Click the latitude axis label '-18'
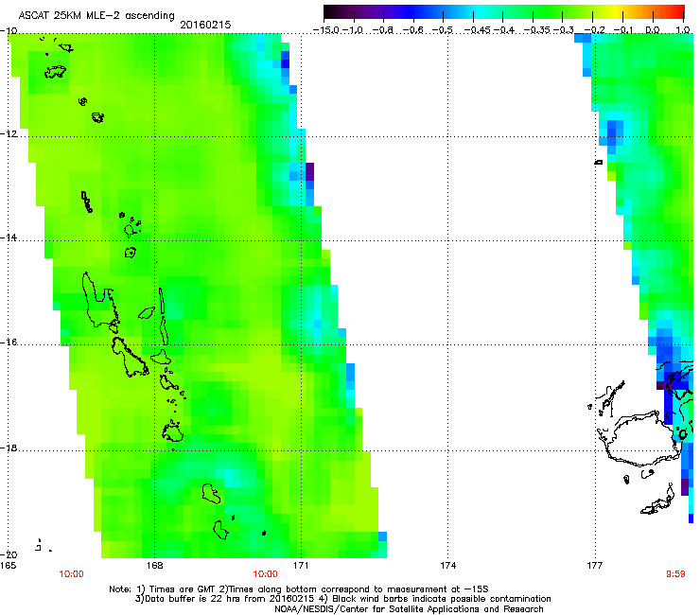700x615 pixels. 9,448
